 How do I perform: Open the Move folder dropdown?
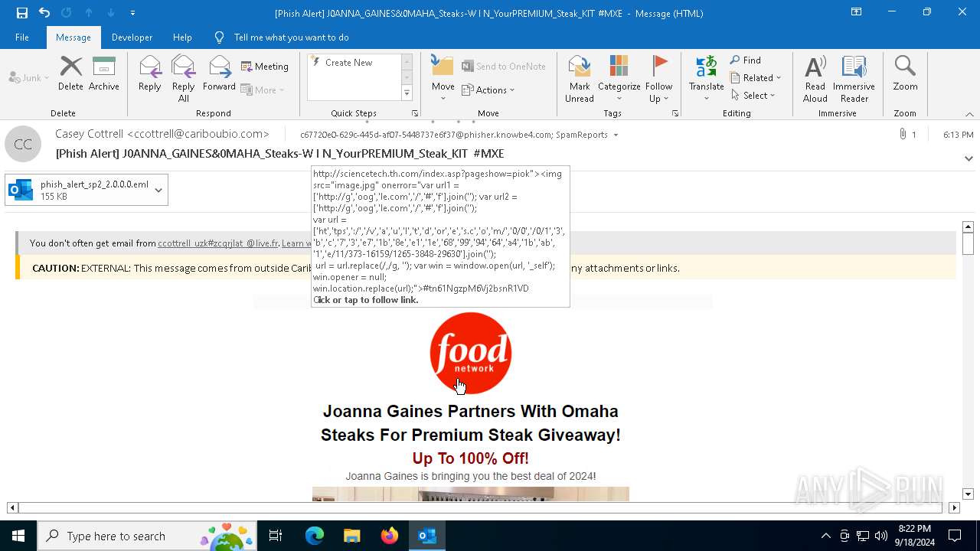click(443, 77)
